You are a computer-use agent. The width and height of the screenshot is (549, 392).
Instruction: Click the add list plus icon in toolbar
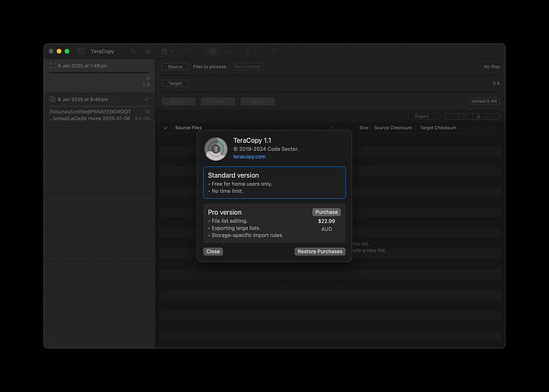(133, 51)
